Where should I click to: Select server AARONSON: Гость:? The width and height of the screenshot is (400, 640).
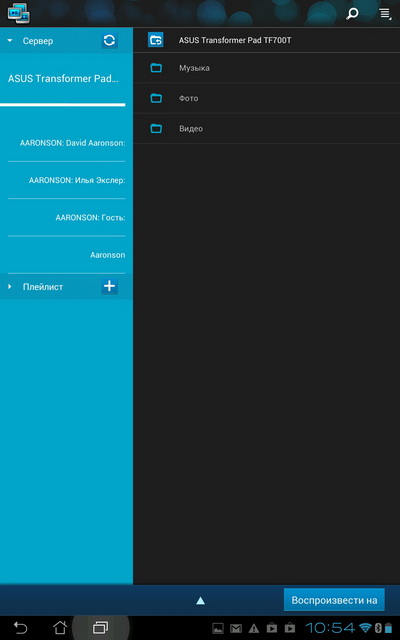tap(67, 218)
